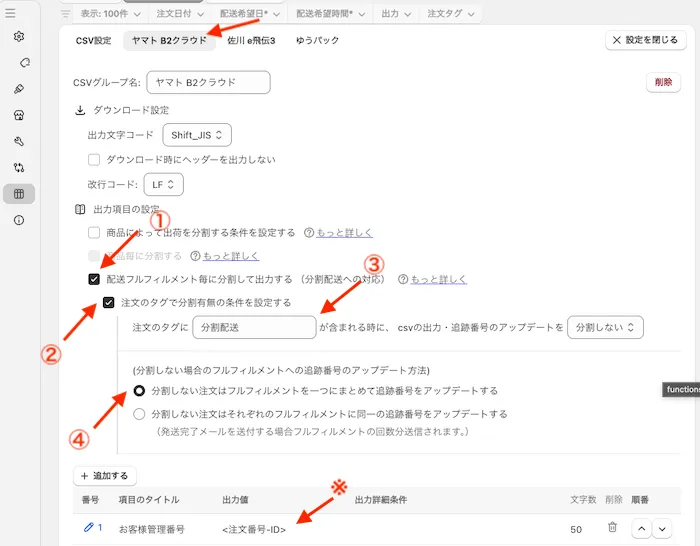Switch to the ゆうパック tab
This screenshot has height=546, width=700.
pyautogui.click(x=317, y=40)
